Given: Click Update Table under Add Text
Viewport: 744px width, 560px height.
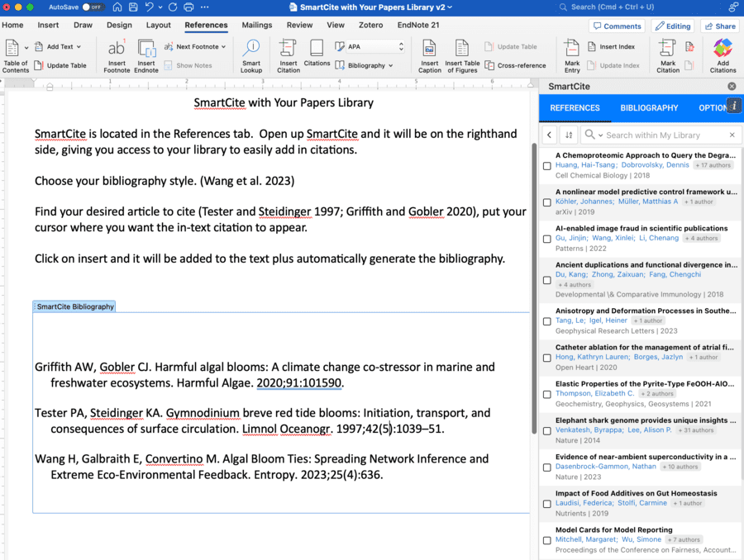Looking at the screenshot, I should [60, 65].
